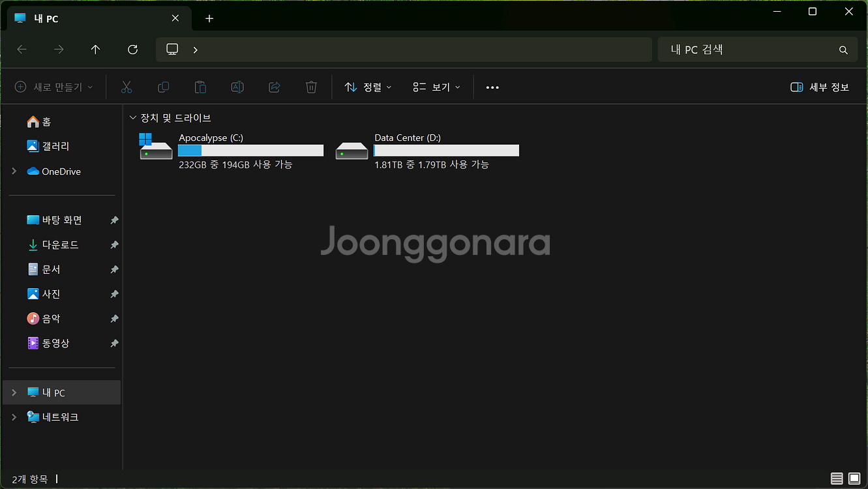Image resolution: width=868 pixels, height=489 pixels.
Task: Click the 1.81TB 중 1.79TB 사용 가능 text
Action: pyautogui.click(x=432, y=164)
